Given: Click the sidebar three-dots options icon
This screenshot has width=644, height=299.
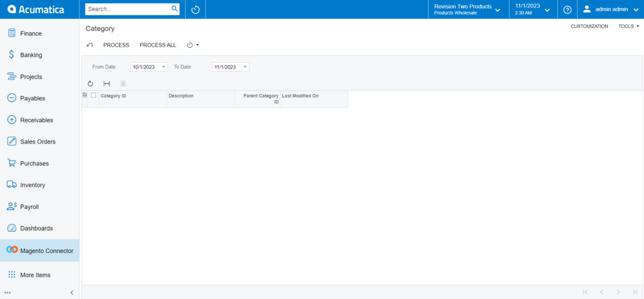Looking at the screenshot, I should point(8,293).
